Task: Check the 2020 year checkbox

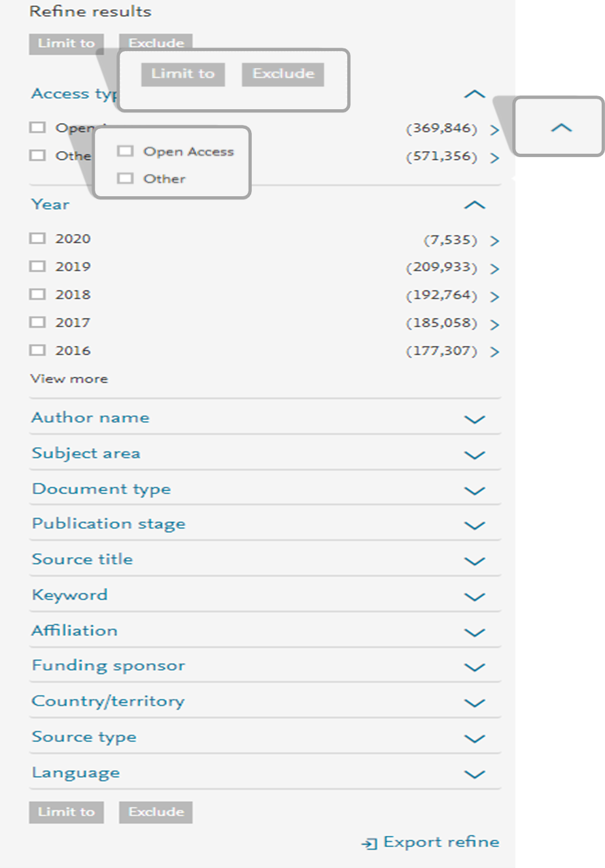Action: tap(38, 239)
